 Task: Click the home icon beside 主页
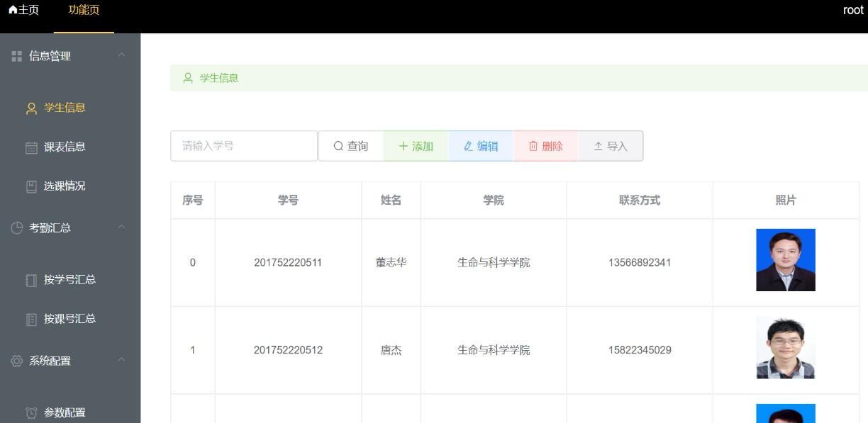tap(13, 10)
